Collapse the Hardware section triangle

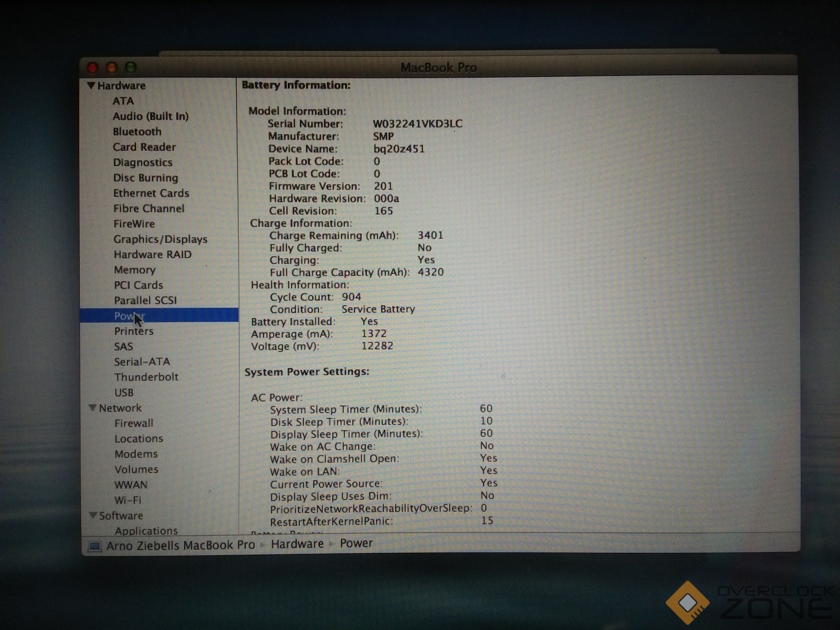point(91,86)
